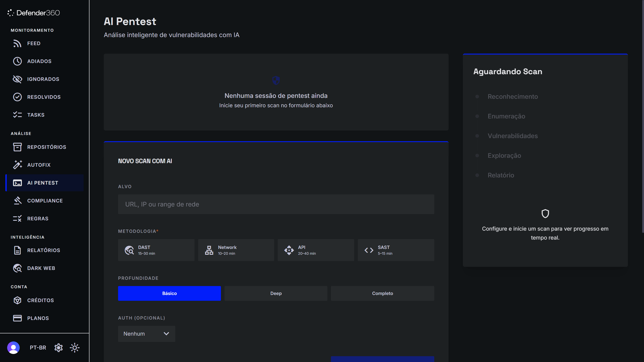Image resolution: width=644 pixels, height=362 pixels.
Task: Click the Defender360 logo
Action: [x=34, y=13]
